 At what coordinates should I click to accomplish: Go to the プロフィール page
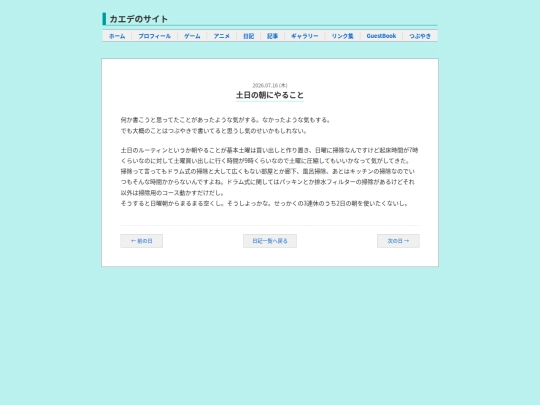click(x=155, y=36)
